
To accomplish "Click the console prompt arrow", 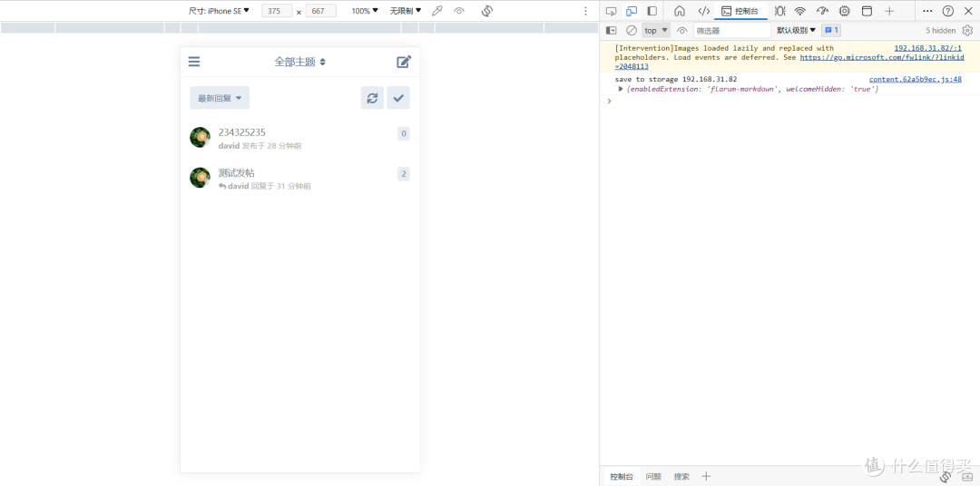I will tap(609, 101).
